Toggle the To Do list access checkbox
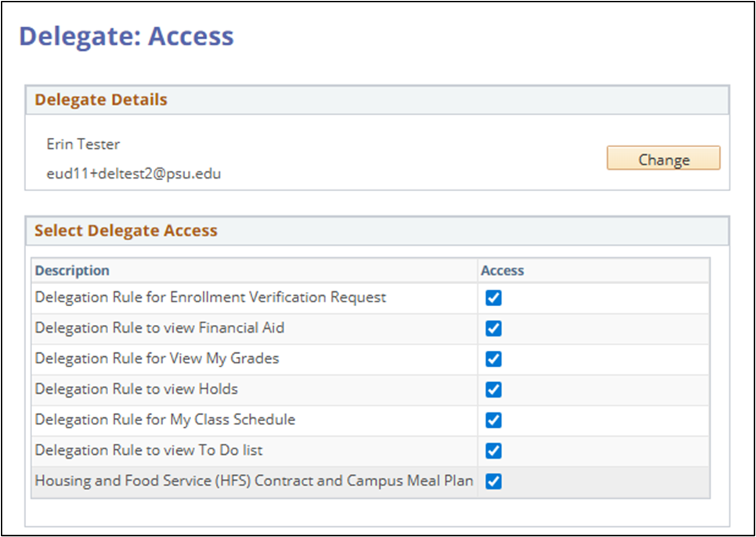Image resolution: width=756 pixels, height=537 pixels. (x=494, y=451)
